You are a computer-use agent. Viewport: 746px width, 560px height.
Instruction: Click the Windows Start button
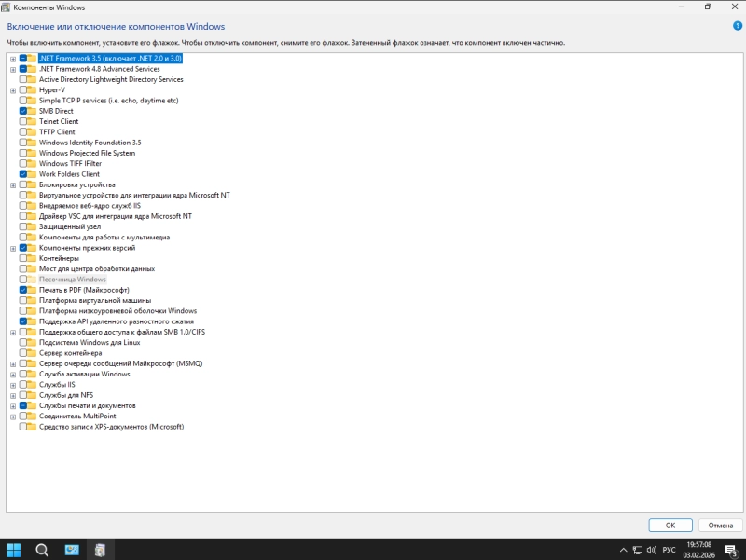point(15,550)
